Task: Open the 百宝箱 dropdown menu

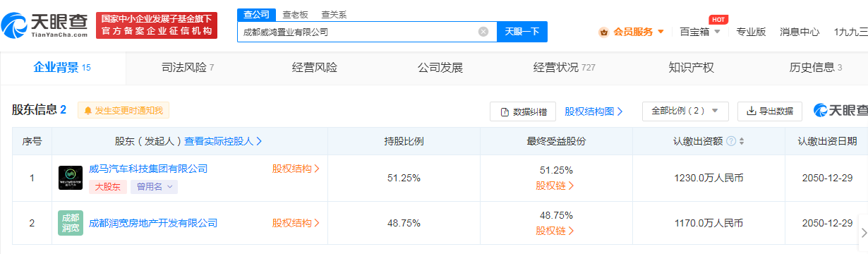Action: tap(700, 32)
